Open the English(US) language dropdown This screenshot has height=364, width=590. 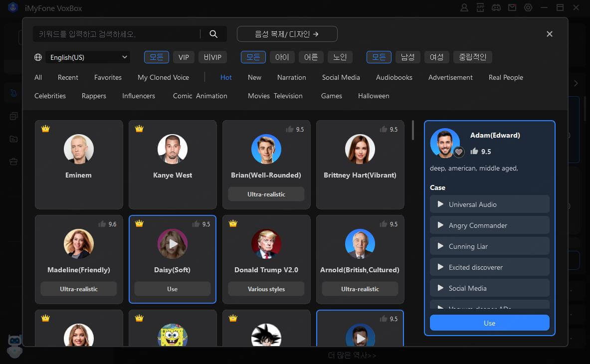[x=88, y=57]
